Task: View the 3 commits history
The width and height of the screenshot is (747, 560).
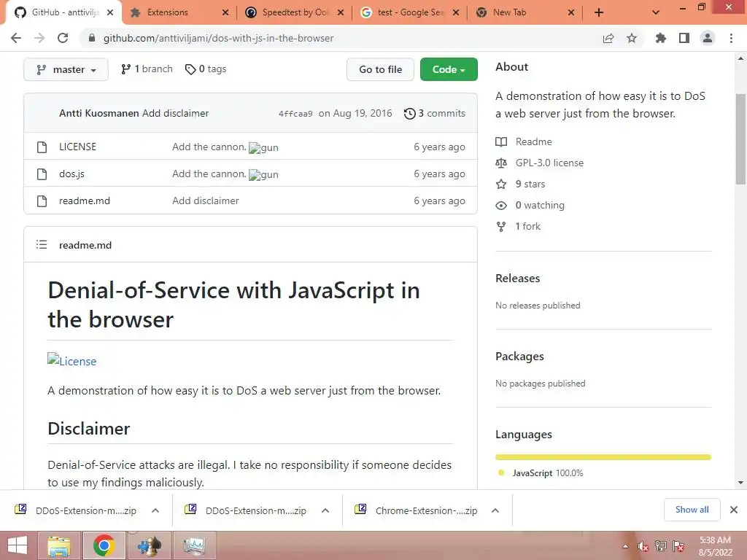Action: click(x=435, y=113)
